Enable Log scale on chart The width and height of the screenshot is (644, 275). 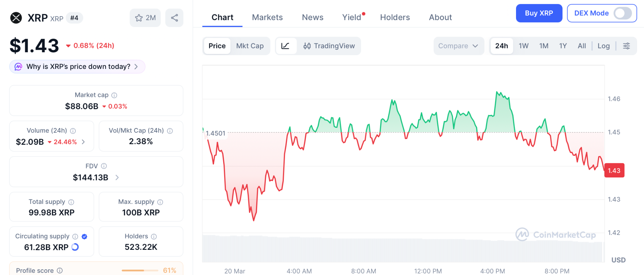603,46
